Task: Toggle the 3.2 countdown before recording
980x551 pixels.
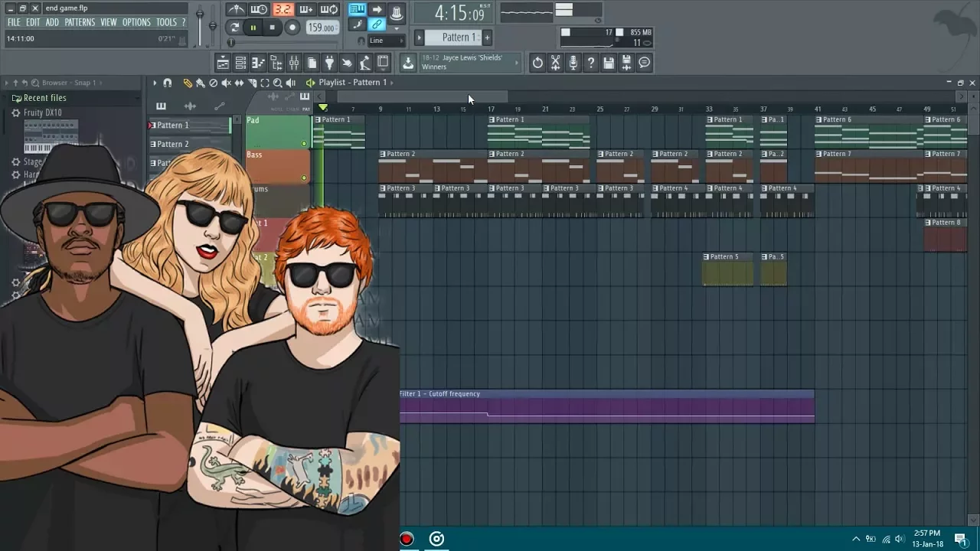Action: 283,10
